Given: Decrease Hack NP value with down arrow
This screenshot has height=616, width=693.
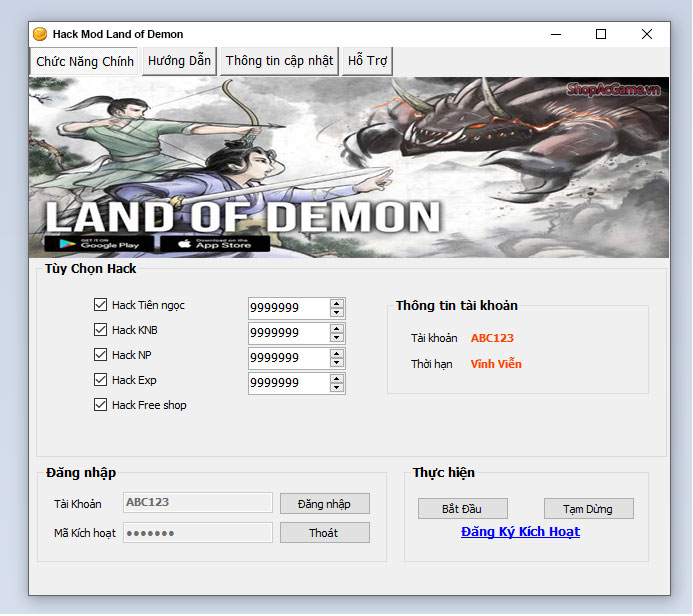Looking at the screenshot, I should coord(337,362).
